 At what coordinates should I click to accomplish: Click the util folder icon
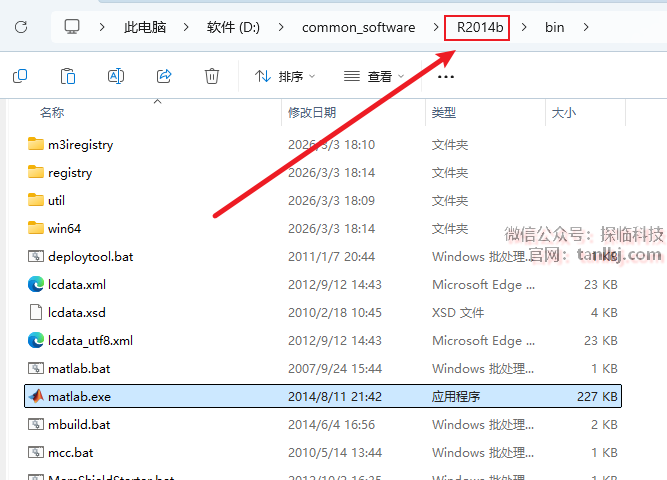36,200
